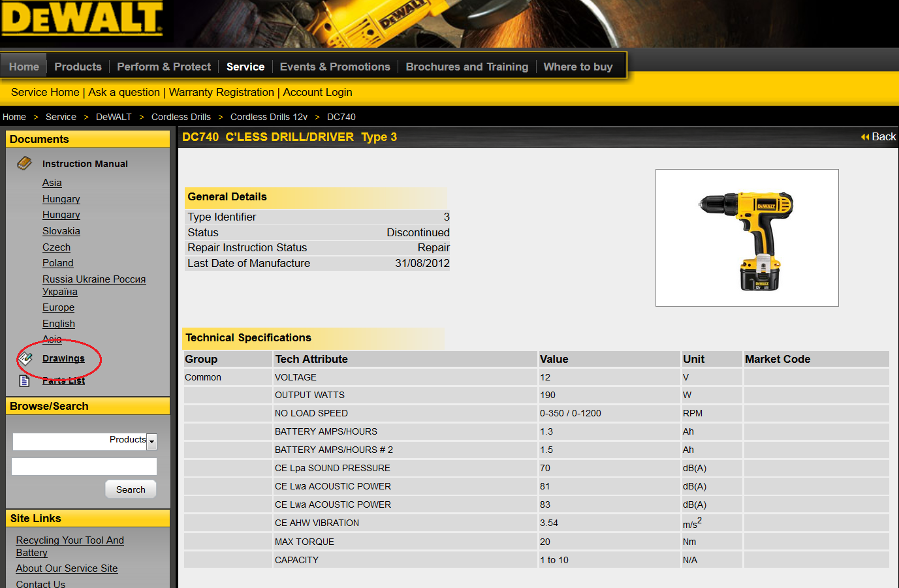Go to Service Home link

[45, 93]
